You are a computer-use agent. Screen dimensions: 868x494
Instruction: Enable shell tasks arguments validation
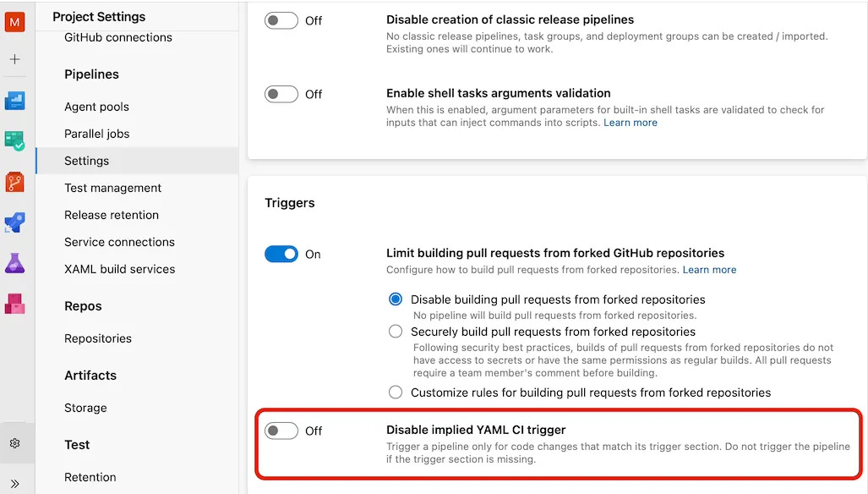pyautogui.click(x=283, y=94)
